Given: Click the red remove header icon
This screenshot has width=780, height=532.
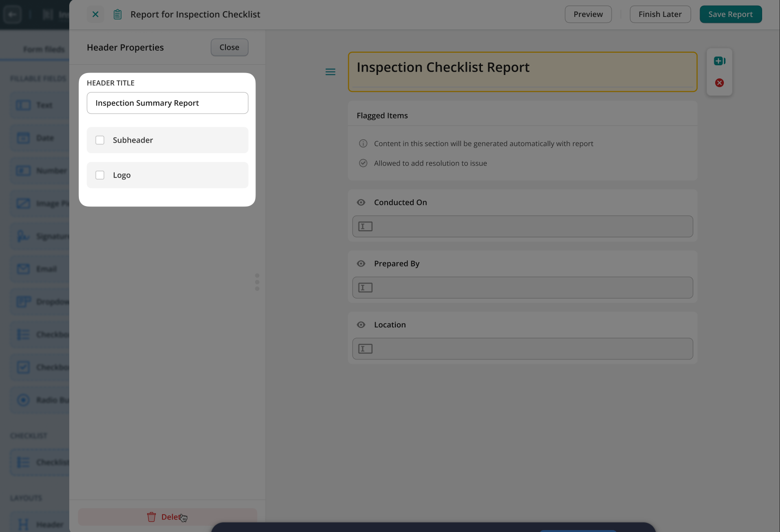Looking at the screenshot, I should [719, 83].
